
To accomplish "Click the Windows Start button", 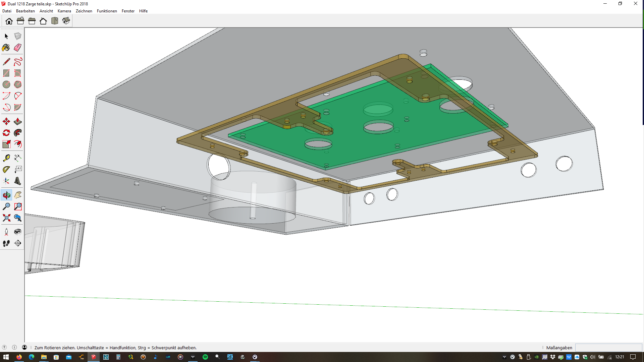I will coord(6,357).
